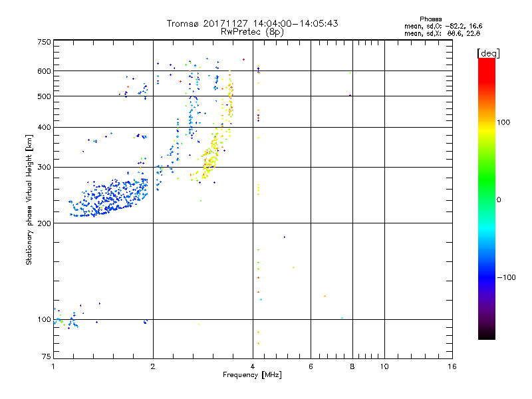This screenshot has height=399, width=532.
Task: Click the colorbar '0' tick label
Action: 499,200
